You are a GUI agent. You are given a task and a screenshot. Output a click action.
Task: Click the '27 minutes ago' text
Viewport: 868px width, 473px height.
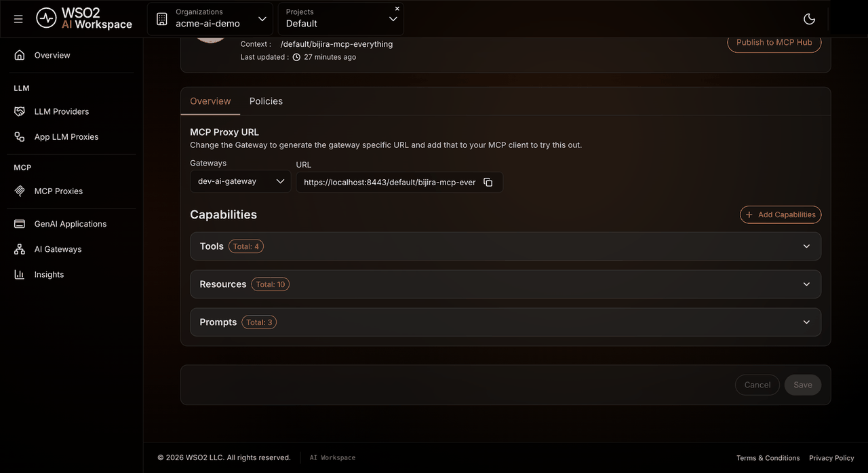[330, 57]
